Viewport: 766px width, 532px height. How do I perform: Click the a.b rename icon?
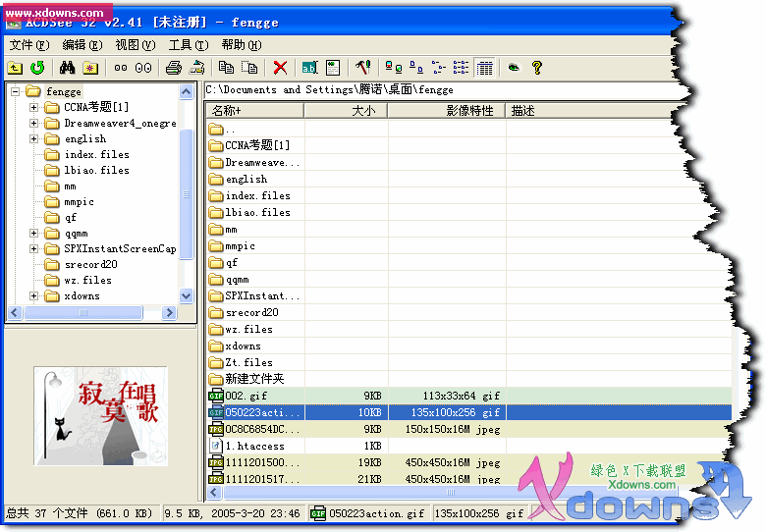(309, 68)
